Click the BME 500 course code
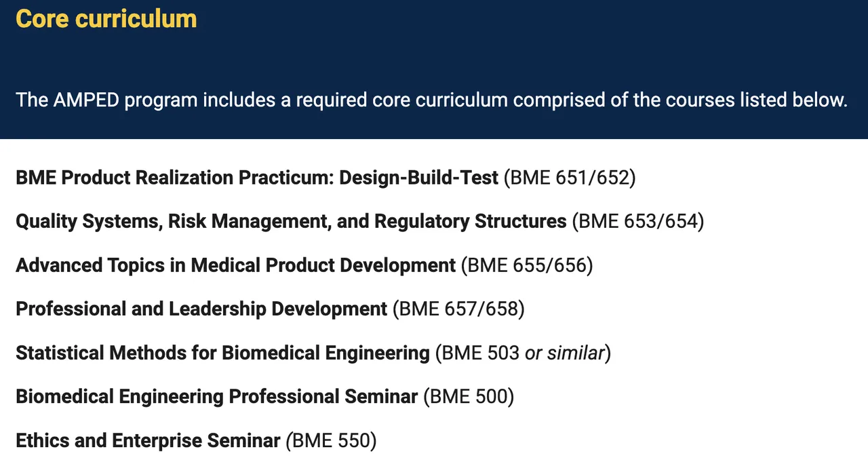The height and width of the screenshot is (464, 868). tap(469, 397)
